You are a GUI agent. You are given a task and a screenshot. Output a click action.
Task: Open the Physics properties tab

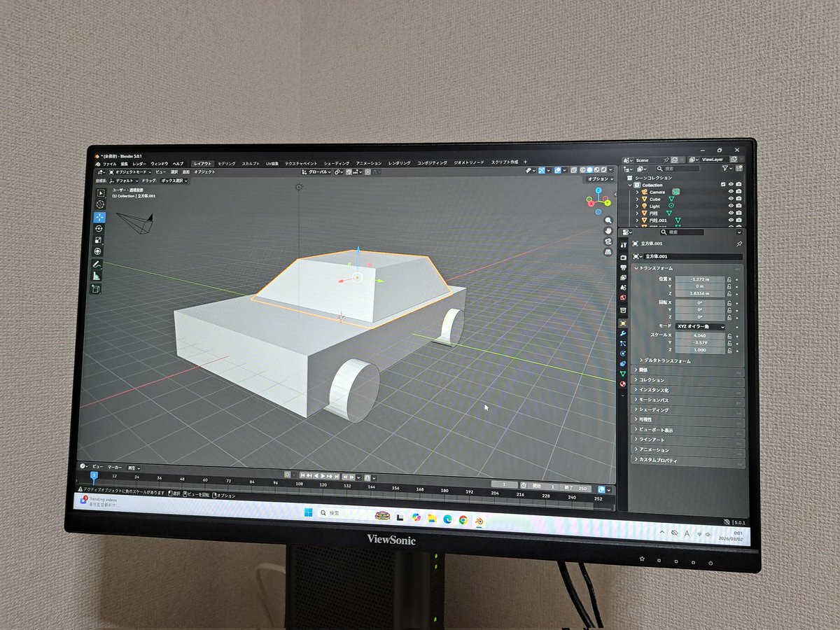(623, 353)
